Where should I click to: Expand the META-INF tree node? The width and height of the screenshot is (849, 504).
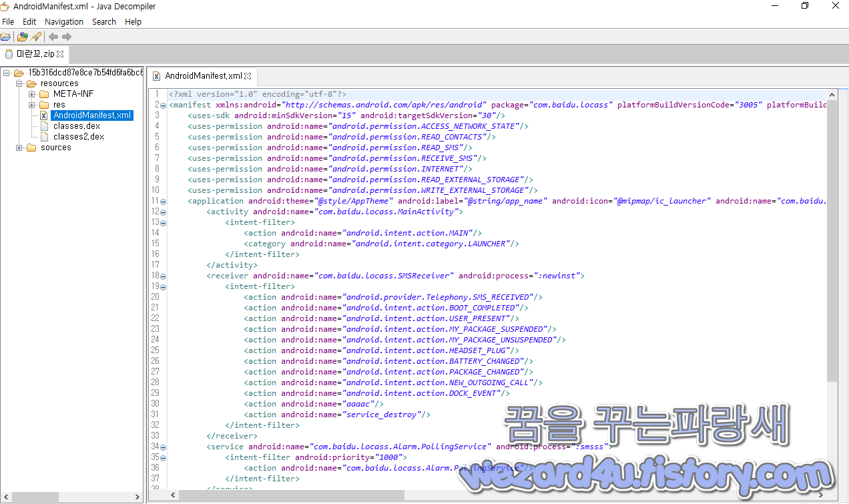(31, 94)
